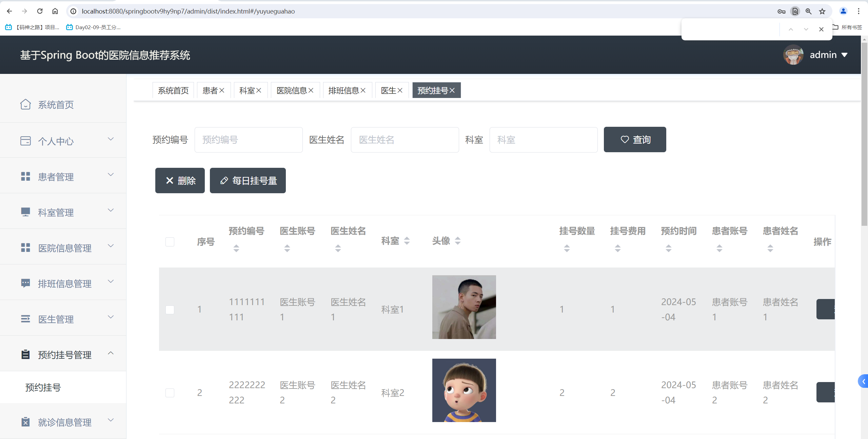Click the sort arrows on 挂号费用 column
Screen dimensions: 868x439
tap(617, 248)
